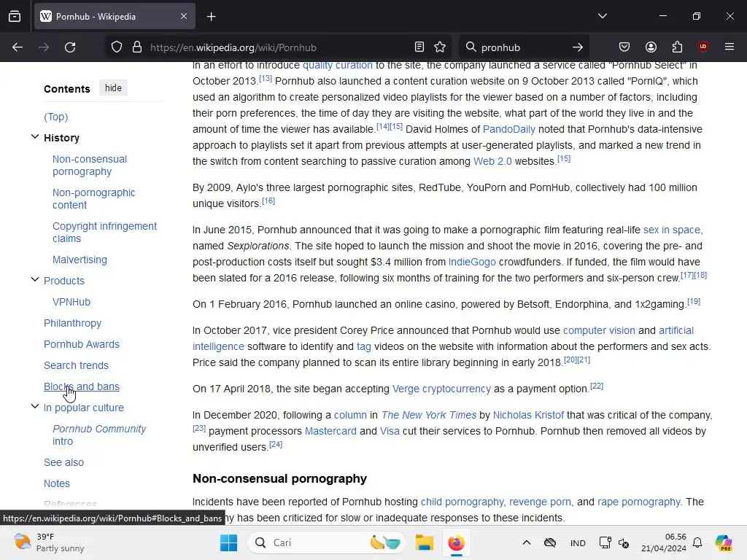View site security via the padlock icon

[x=137, y=47]
